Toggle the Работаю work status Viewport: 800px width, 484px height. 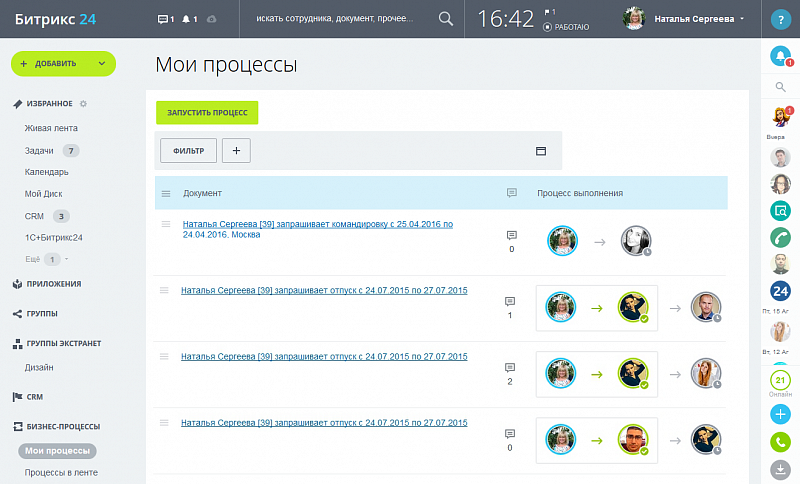click(566, 27)
